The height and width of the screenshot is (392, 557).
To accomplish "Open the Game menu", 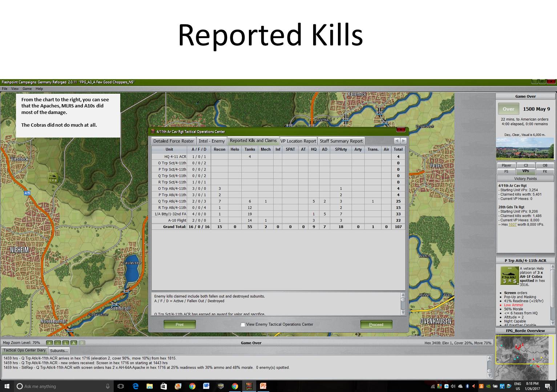I will 27,89.
